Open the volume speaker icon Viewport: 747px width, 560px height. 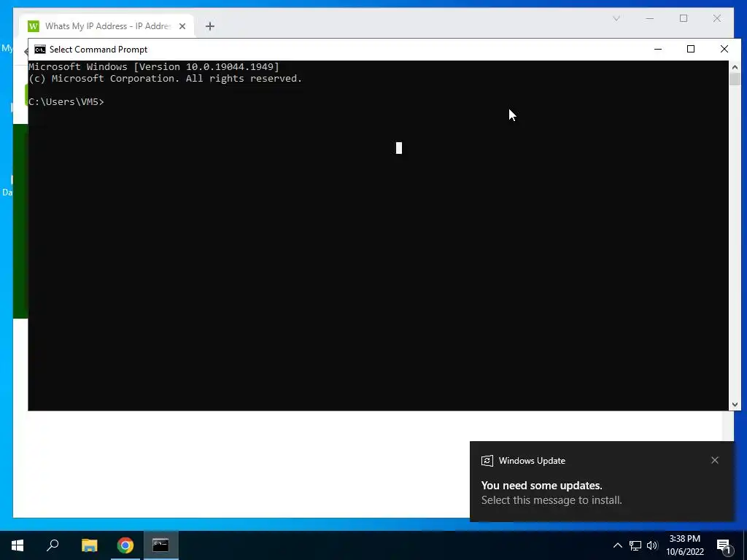pos(652,545)
